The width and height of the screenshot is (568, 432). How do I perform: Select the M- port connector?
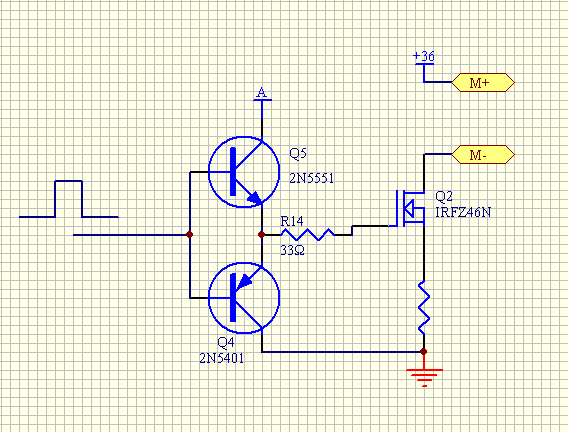pos(483,154)
